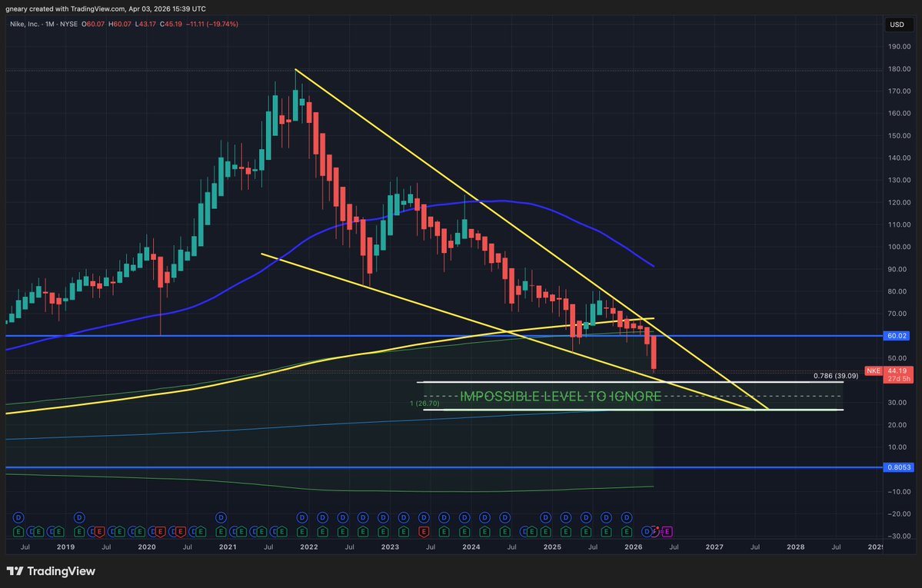Click the 60.02 blue price label
This screenshot has width=922, height=588.
coord(897,336)
